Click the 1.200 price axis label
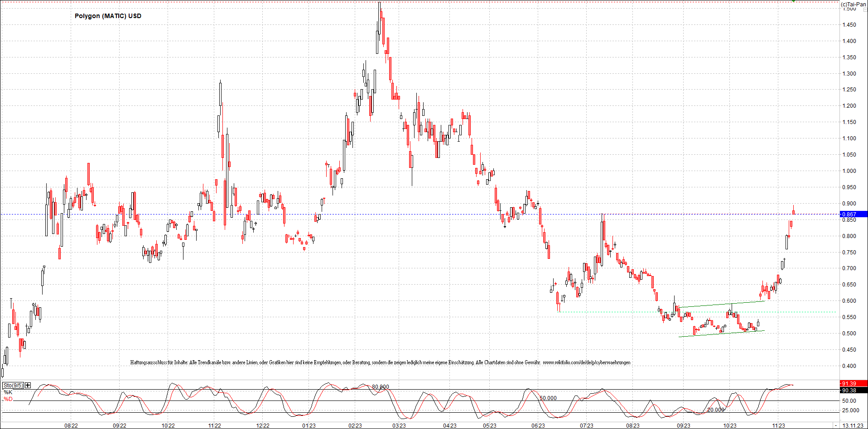Image resolution: width=868 pixels, height=429 pixels. click(849, 106)
